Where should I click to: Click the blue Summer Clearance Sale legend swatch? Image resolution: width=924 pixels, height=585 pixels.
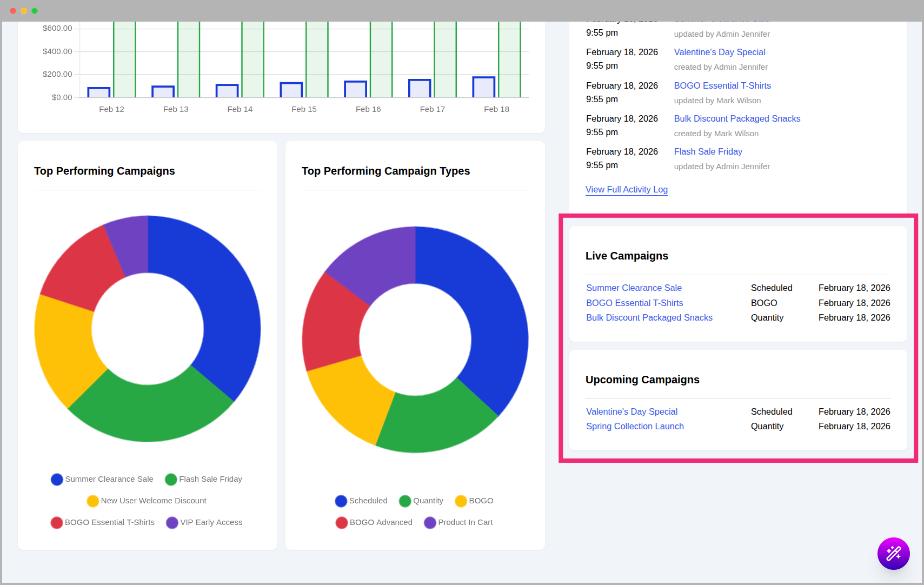pyautogui.click(x=57, y=479)
